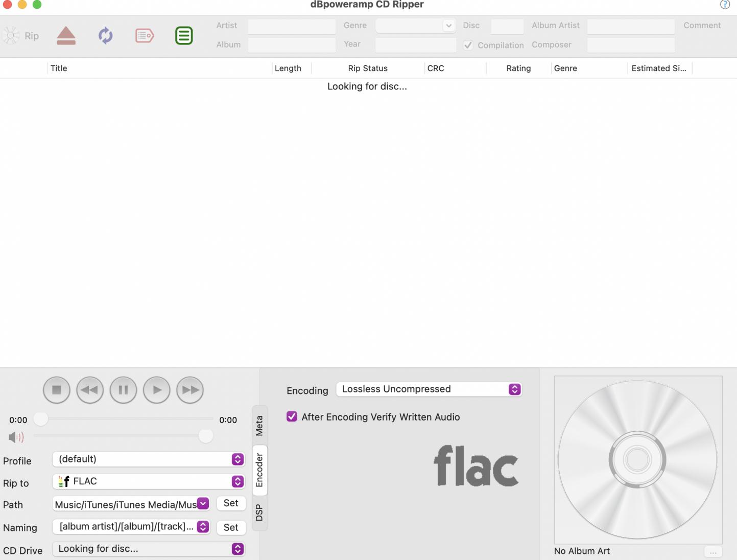Switch to the DSP tab

tap(259, 512)
